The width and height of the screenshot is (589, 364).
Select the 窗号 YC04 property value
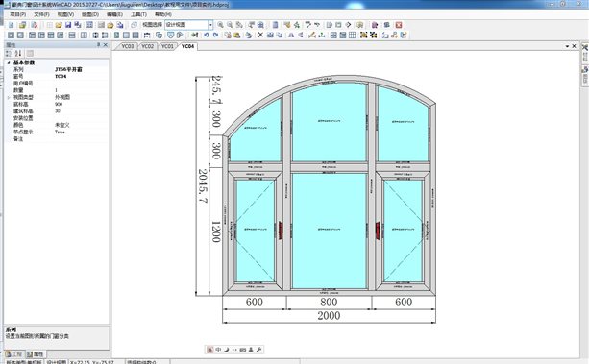point(61,76)
